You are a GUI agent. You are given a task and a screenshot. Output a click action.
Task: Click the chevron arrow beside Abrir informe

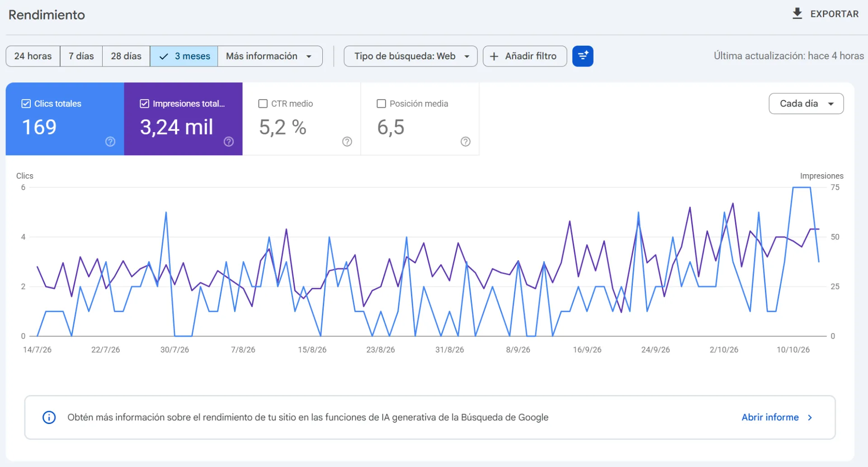coord(810,417)
